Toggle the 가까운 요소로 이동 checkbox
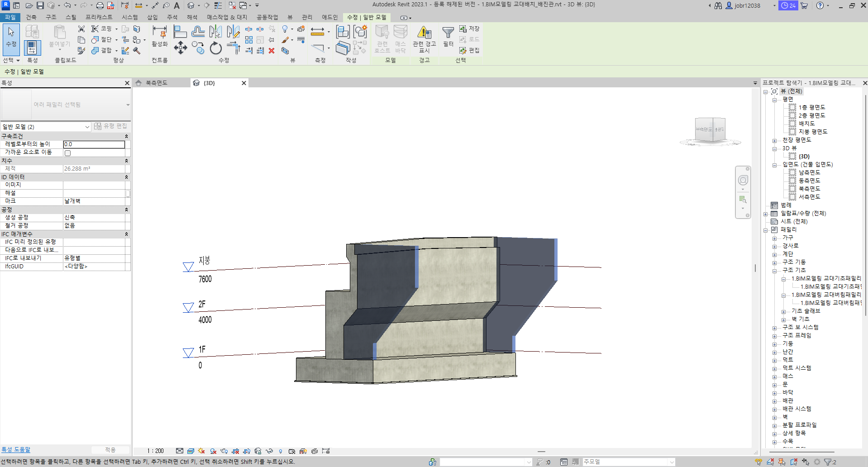This screenshot has width=868, height=467. pos(68,153)
